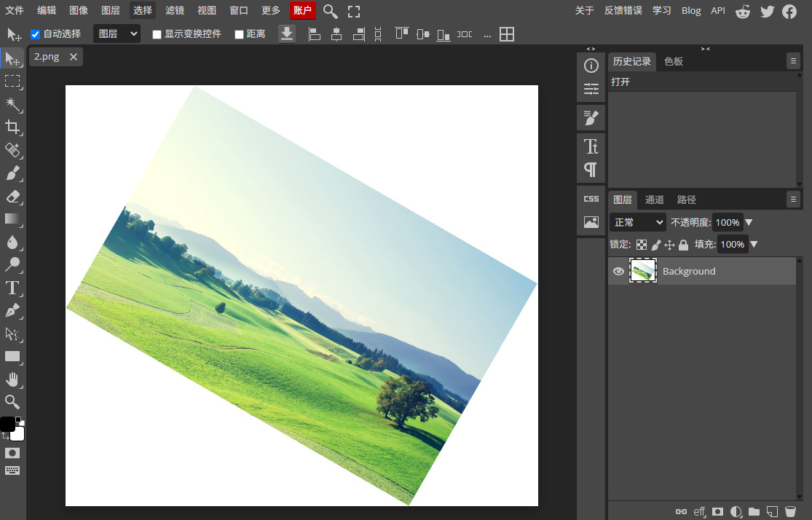Open the 正常 blend mode dropdown
Viewport: 812px width, 520px height.
coord(637,222)
